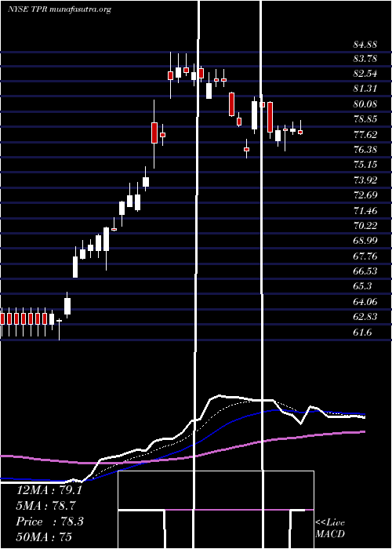The height and width of the screenshot is (549, 392).
Task: Select the 76.38 price level text
Action: click(365, 150)
